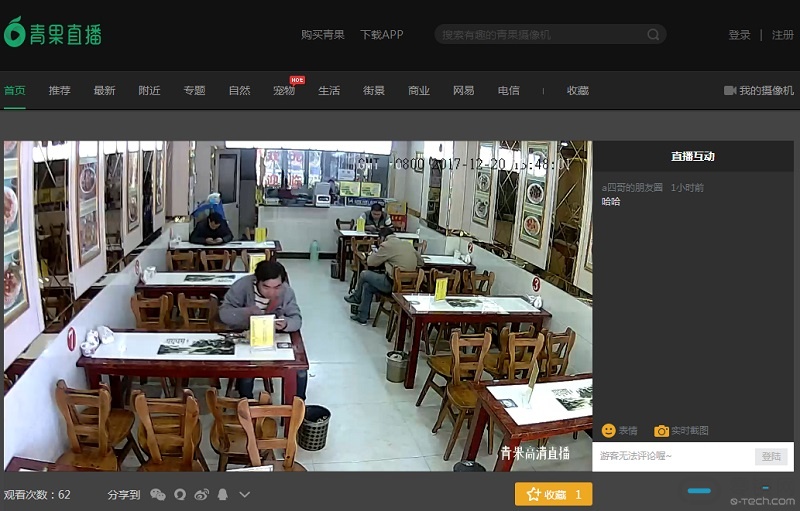
Task: Share via the WeChat icon
Action: pos(158,495)
